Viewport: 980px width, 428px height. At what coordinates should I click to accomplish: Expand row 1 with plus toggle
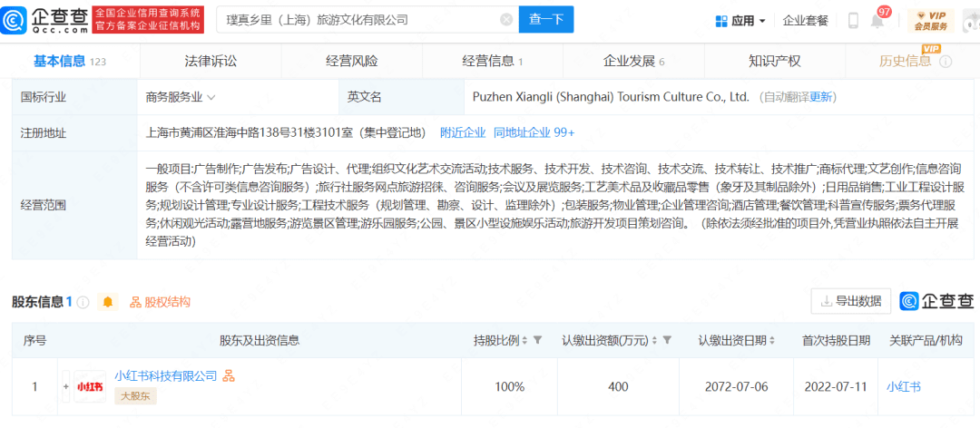pyautogui.click(x=65, y=387)
